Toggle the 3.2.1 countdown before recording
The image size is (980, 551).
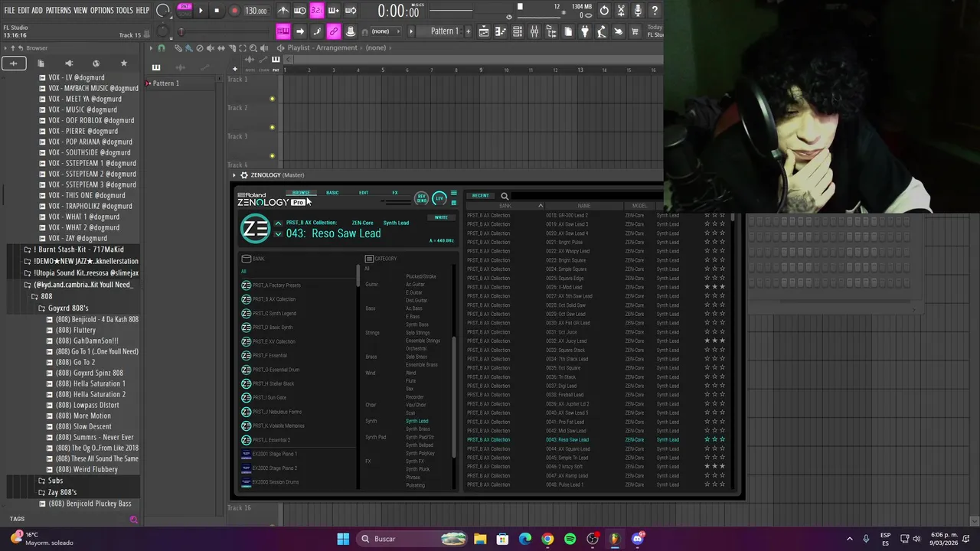[317, 11]
